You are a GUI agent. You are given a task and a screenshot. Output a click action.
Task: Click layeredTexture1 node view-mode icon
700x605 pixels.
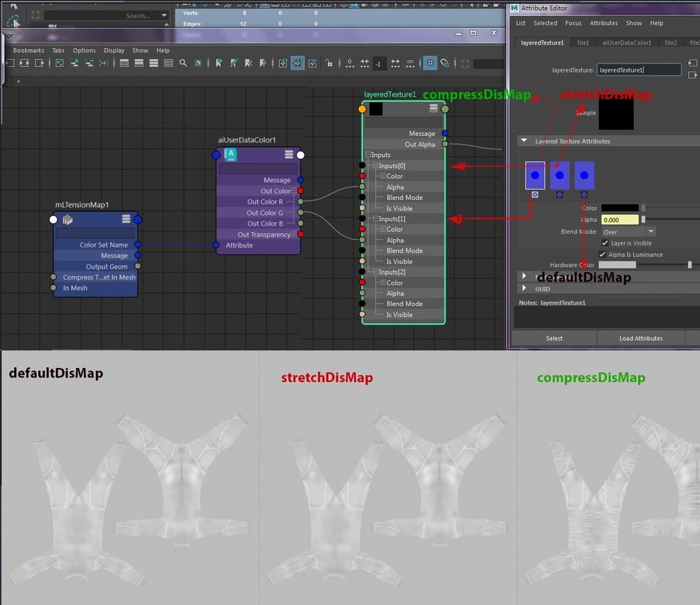433,107
